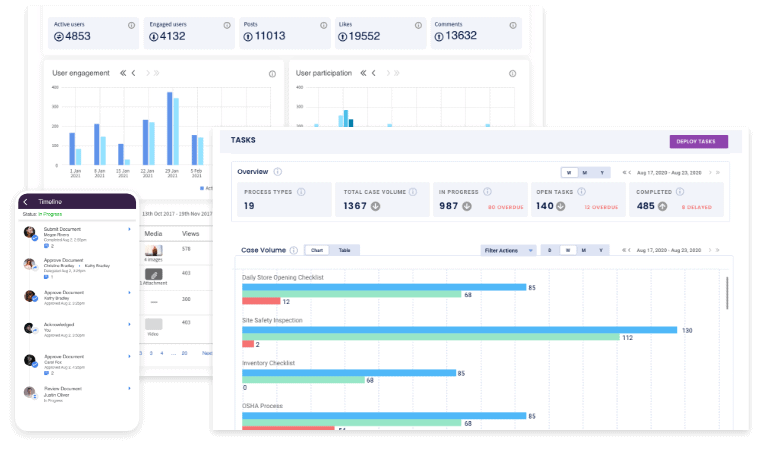Click the In Progress info icon
Image resolution: width=758 pixels, height=449 pixels.
(x=487, y=192)
